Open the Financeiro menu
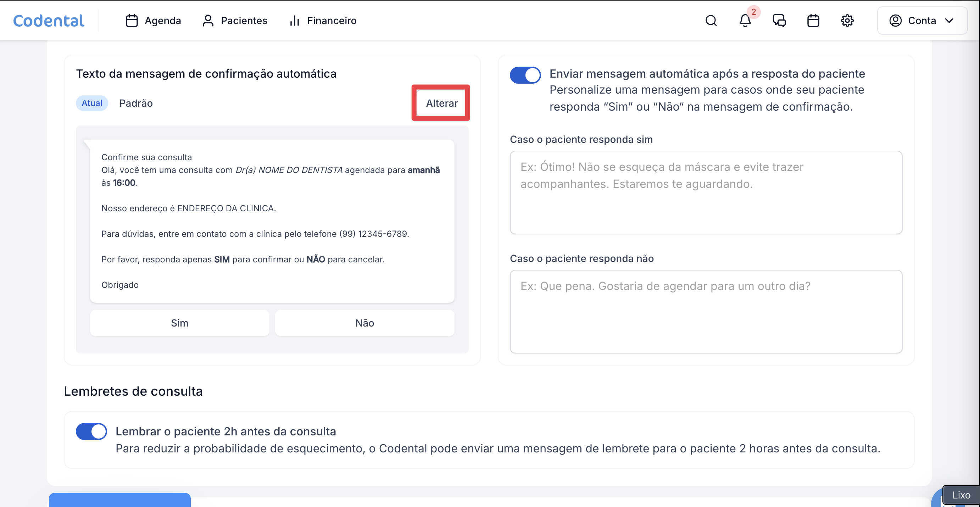 pos(323,21)
